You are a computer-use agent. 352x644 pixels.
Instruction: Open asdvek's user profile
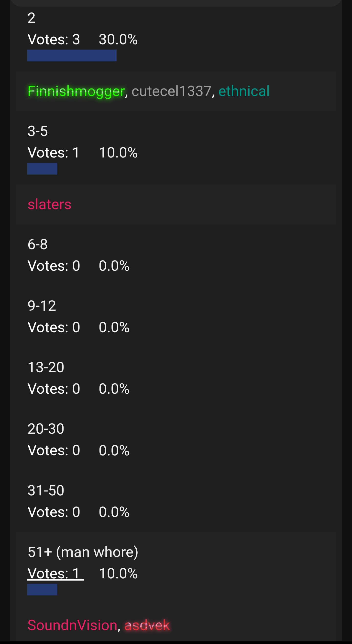click(147, 625)
